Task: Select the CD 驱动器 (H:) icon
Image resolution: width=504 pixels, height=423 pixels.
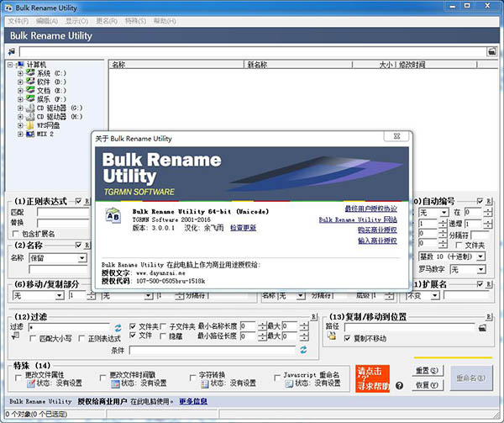Action: [30, 116]
